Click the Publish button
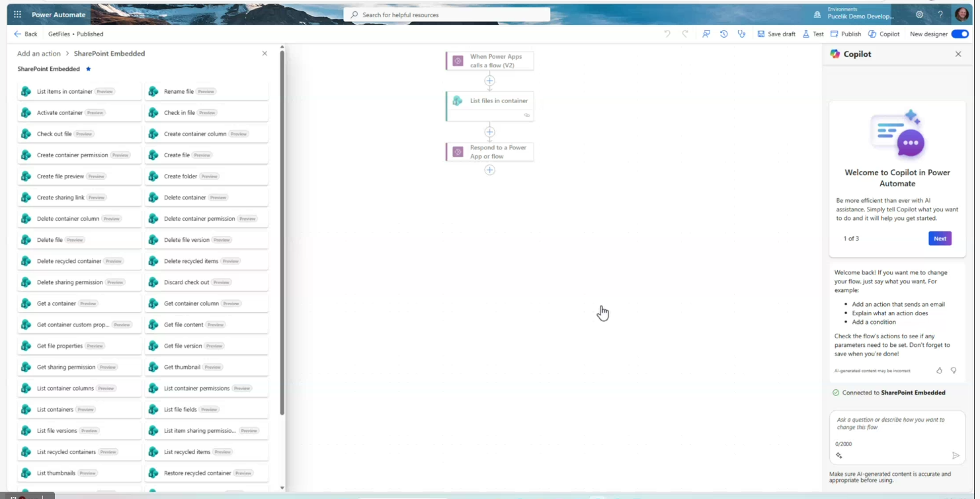980x499 pixels. [x=846, y=34]
